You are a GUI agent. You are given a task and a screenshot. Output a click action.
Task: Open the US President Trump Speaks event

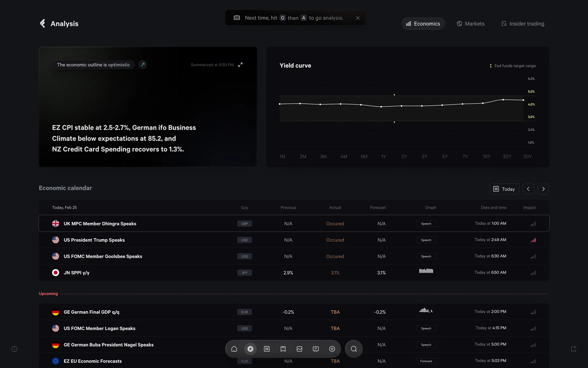click(94, 240)
